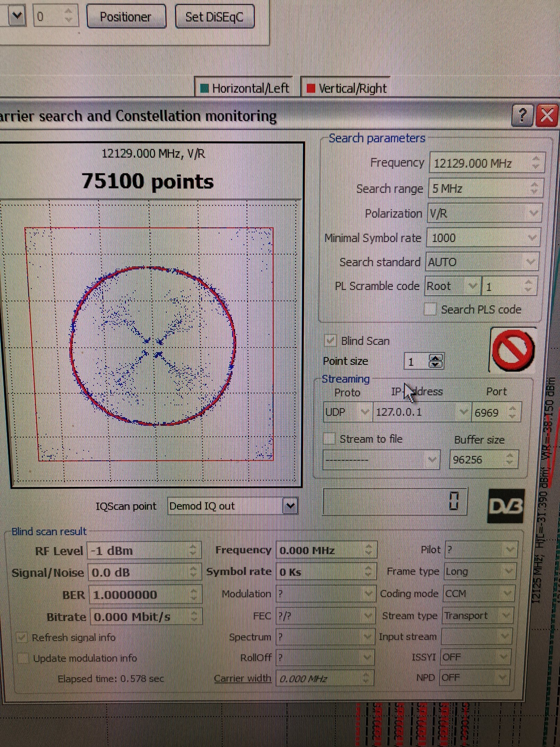This screenshot has height=747, width=560.
Task: Click the '75100 points' text
Action: (148, 181)
